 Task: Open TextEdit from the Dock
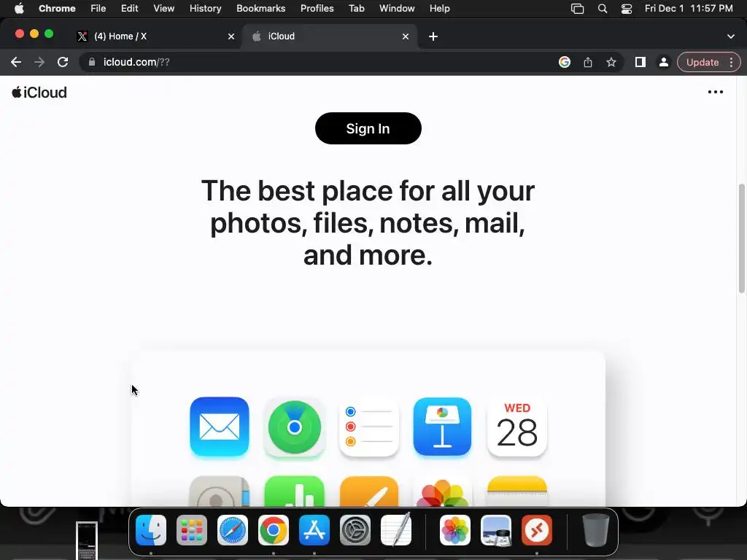pyautogui.click(x=396, y=529)
